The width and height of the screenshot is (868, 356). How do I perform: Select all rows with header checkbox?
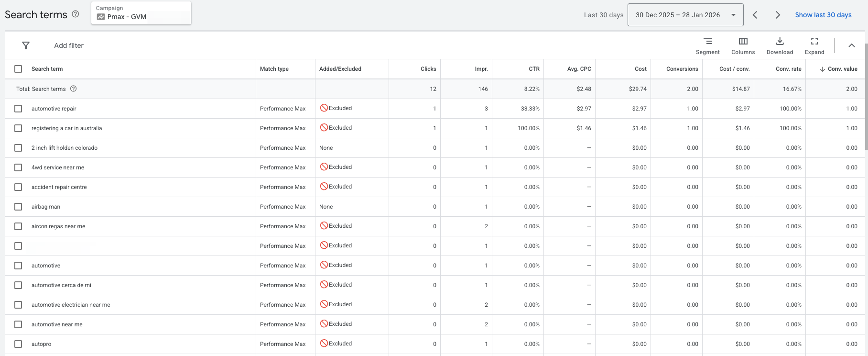point(18,69)
